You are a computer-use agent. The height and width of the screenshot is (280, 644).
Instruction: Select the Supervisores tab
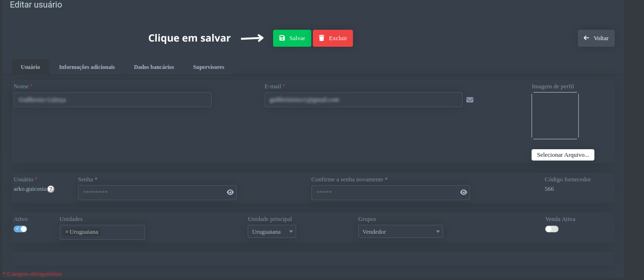(208, 67)
